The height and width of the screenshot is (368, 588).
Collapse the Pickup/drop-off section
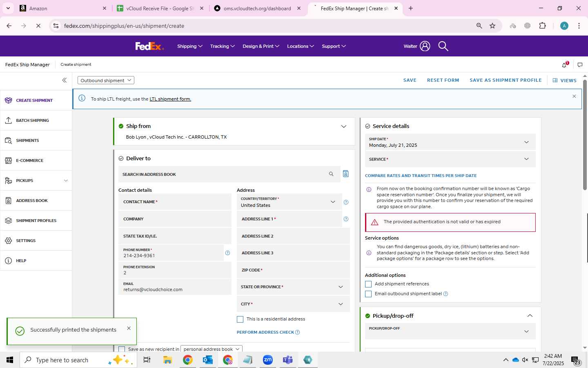(530, 316)
